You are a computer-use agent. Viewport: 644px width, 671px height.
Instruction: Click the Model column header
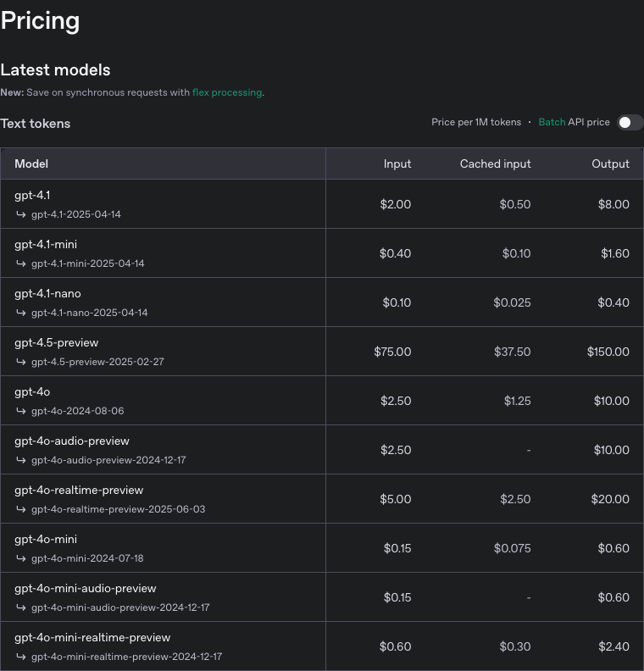point(31,164)
